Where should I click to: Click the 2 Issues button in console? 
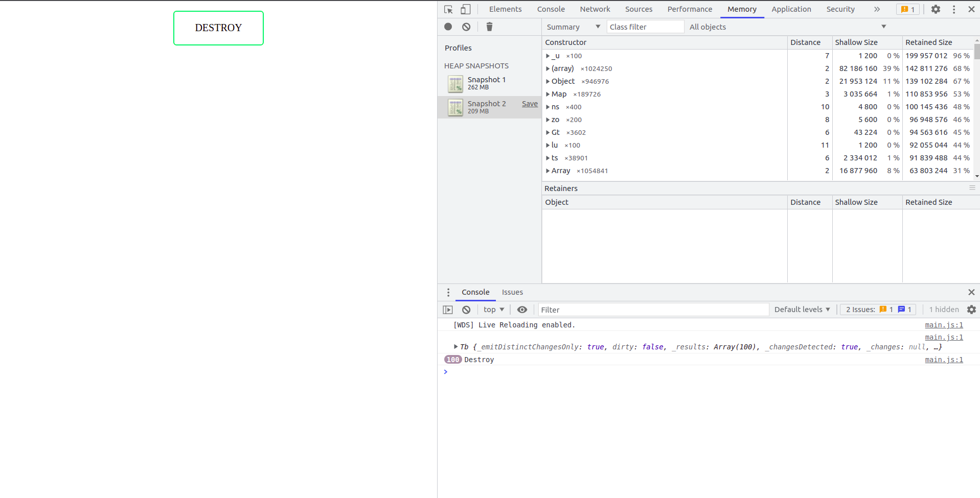(878, 310)
